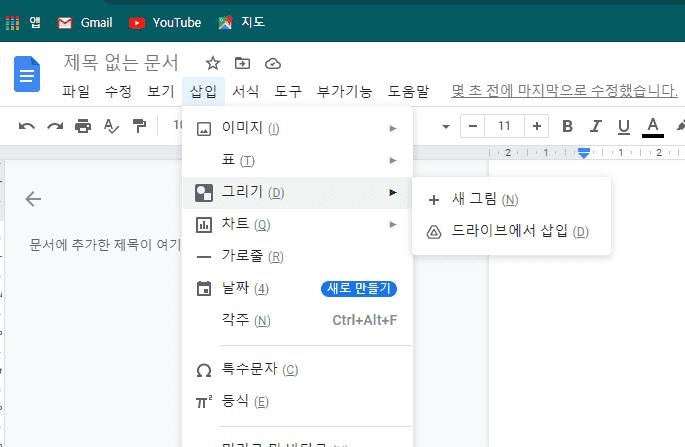
Task: Click the font size field showing 11
Action: click(504, 126)
